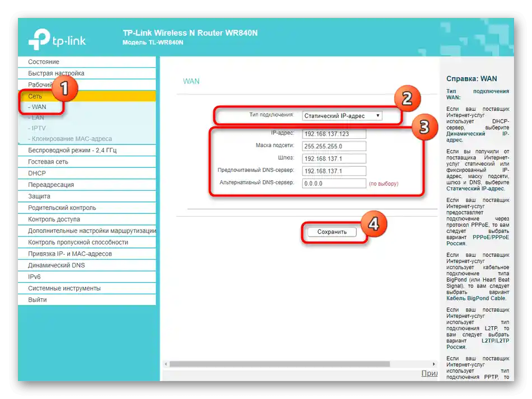Select the Сеть section in the sidebar

click(87, 96)
